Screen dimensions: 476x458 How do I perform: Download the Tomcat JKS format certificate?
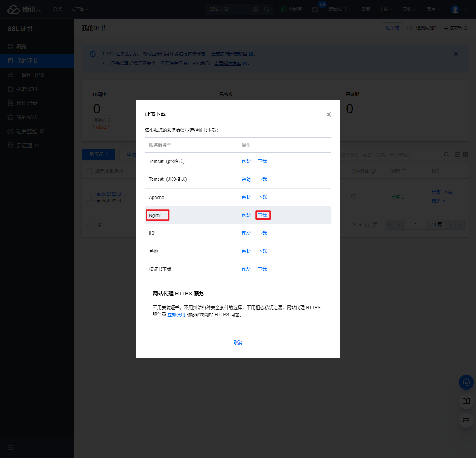tap(263, 179)
